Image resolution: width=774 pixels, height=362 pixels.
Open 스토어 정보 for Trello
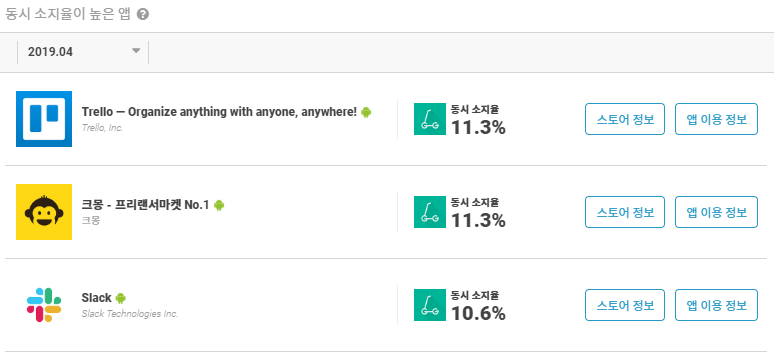(625, 119)
